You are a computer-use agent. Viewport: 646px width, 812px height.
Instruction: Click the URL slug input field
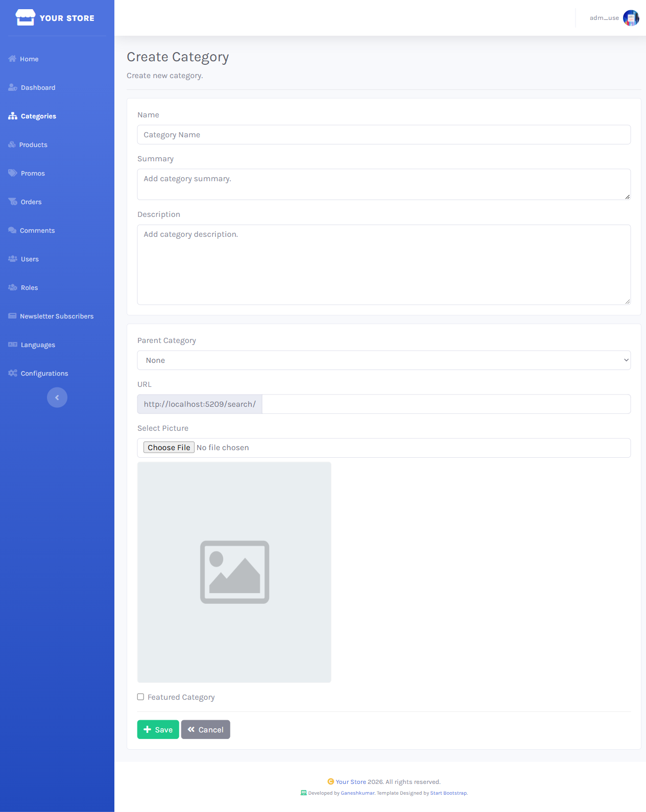click(446, 404)
